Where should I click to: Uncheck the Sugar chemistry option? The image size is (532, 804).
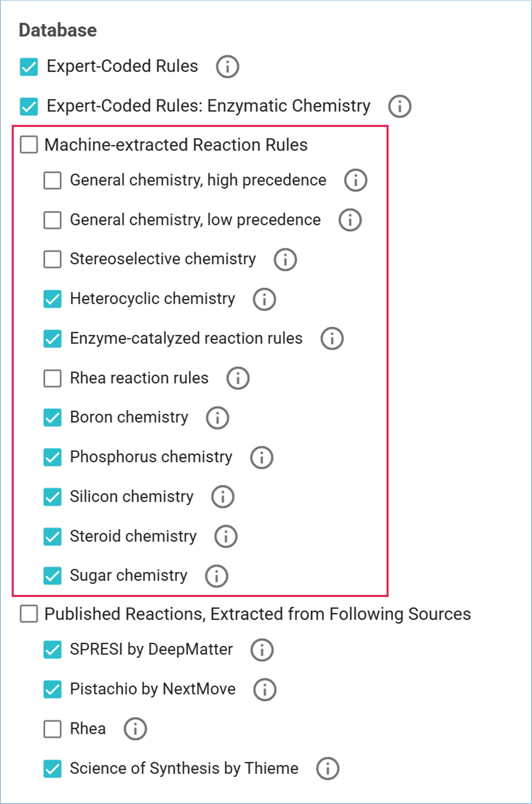(x=52, y=576)
